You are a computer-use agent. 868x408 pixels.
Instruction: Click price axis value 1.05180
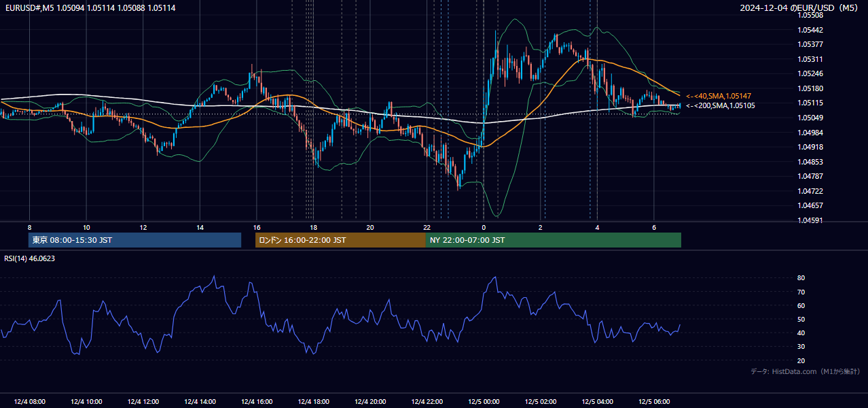point(810,88)
